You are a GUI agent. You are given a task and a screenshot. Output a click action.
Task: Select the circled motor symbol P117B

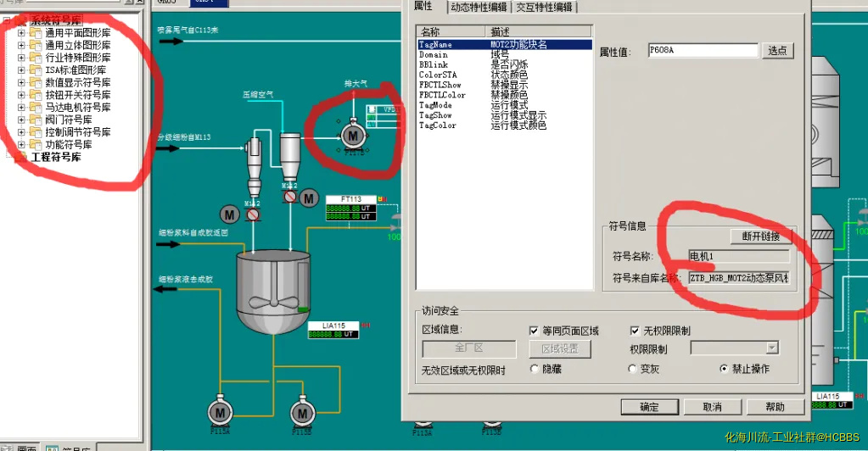(x=354, y=134)
